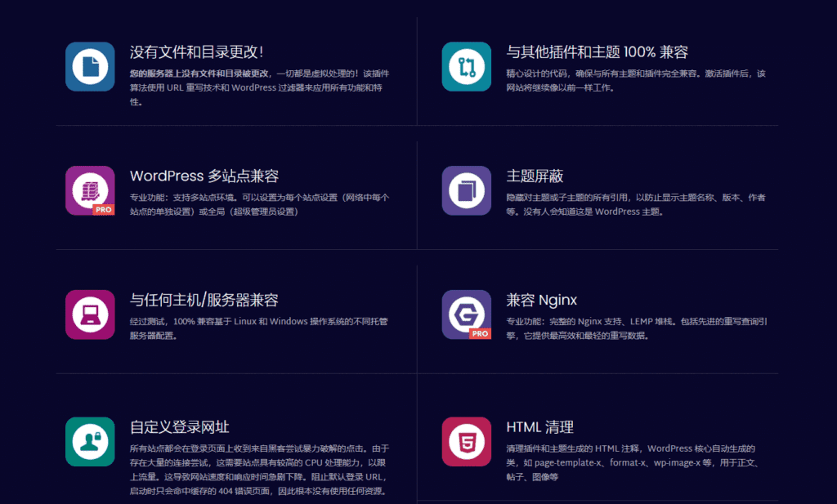837x504 pixels.
Task: Select the heading 与任何主机/服务器兼容
Action: click(x=204, y=300)
